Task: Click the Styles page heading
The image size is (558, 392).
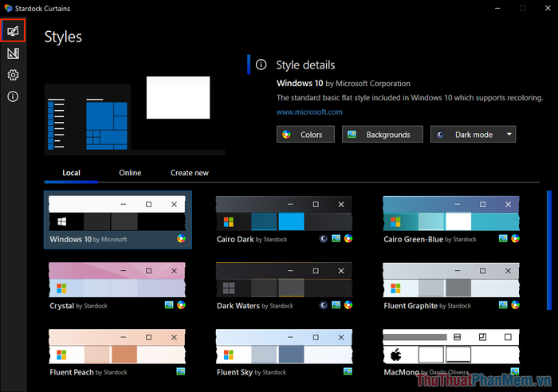Action: (x=63, y=37)
